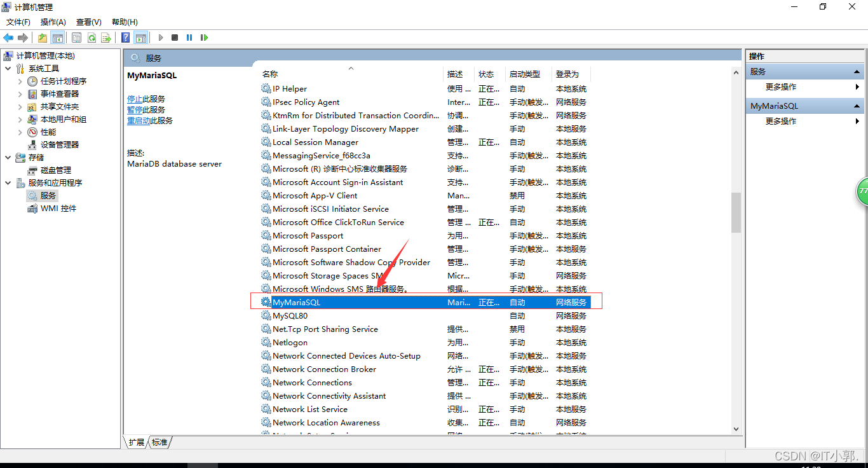Image resolution: width=868 pixels, height=468 pixels.
Task: Click gear icon of Network List Service
Action: (x=266, y=410)
